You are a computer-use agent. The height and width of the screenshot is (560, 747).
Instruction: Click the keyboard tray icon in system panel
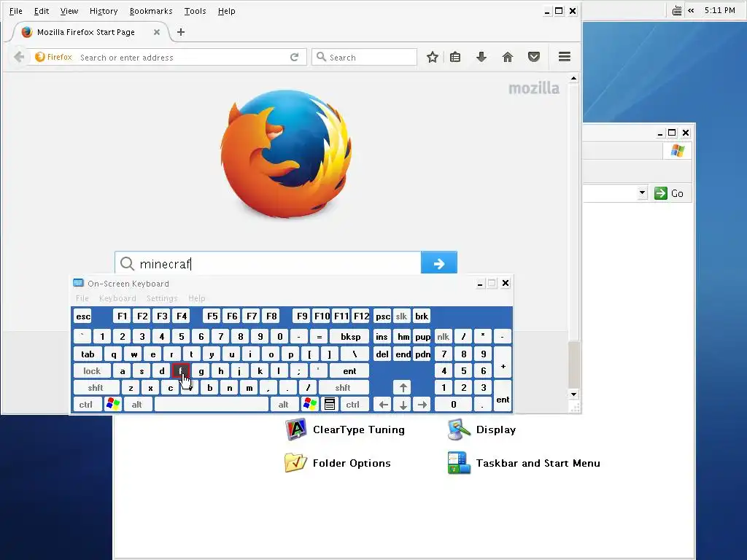676,10
